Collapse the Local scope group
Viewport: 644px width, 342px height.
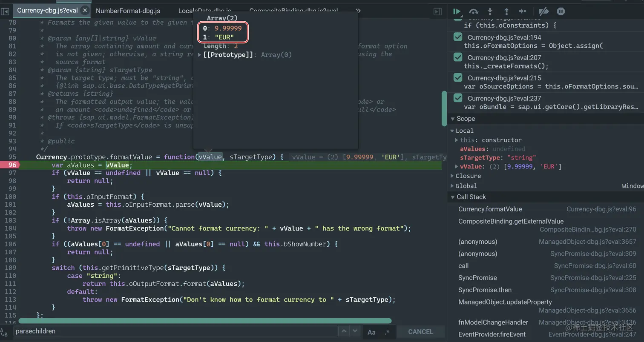click(453, 131)
